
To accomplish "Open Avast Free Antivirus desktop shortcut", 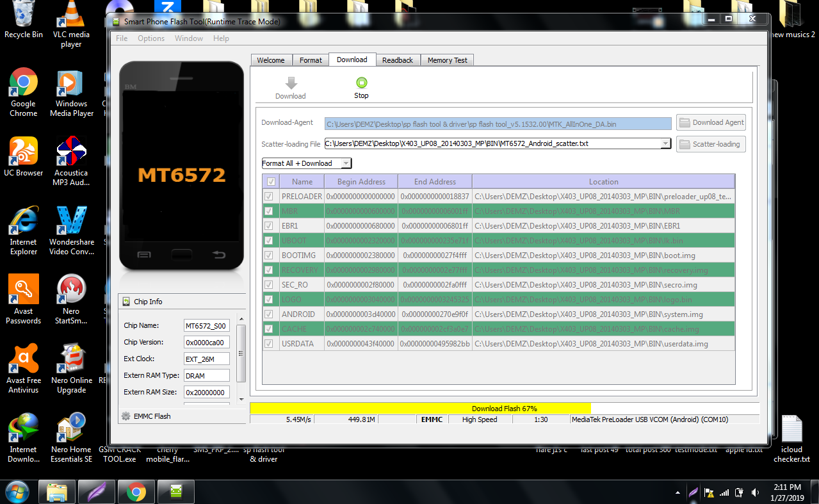I will (x=23, y=370).
